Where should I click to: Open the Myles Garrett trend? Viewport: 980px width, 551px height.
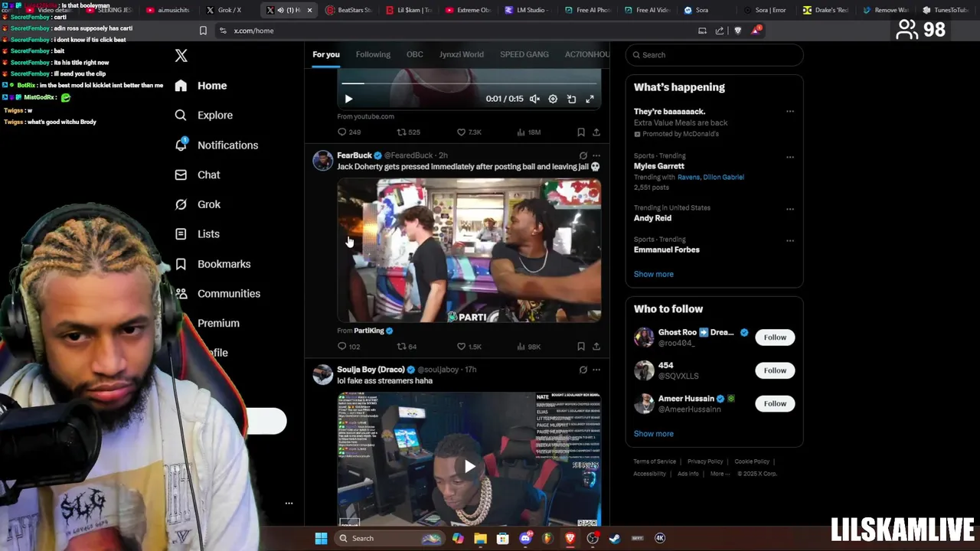(x=659, y=166)
